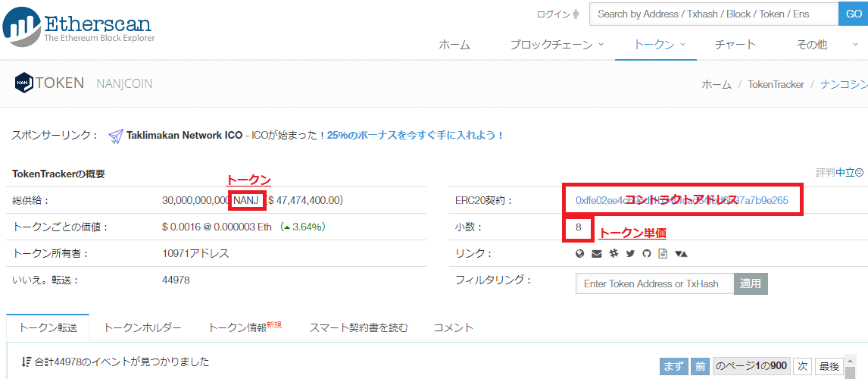Click the sort icon beside 合計44978
Screen dimensions: 868x379
click(26, 362)
